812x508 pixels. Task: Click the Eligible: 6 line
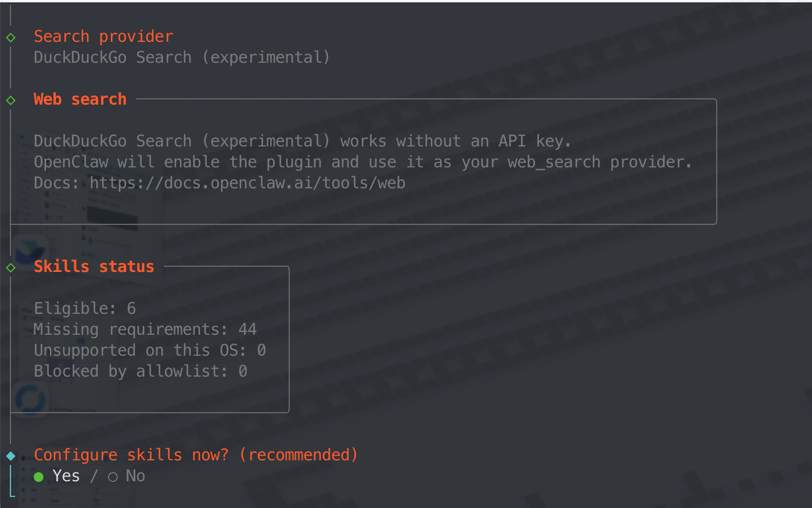coord(85,309)
